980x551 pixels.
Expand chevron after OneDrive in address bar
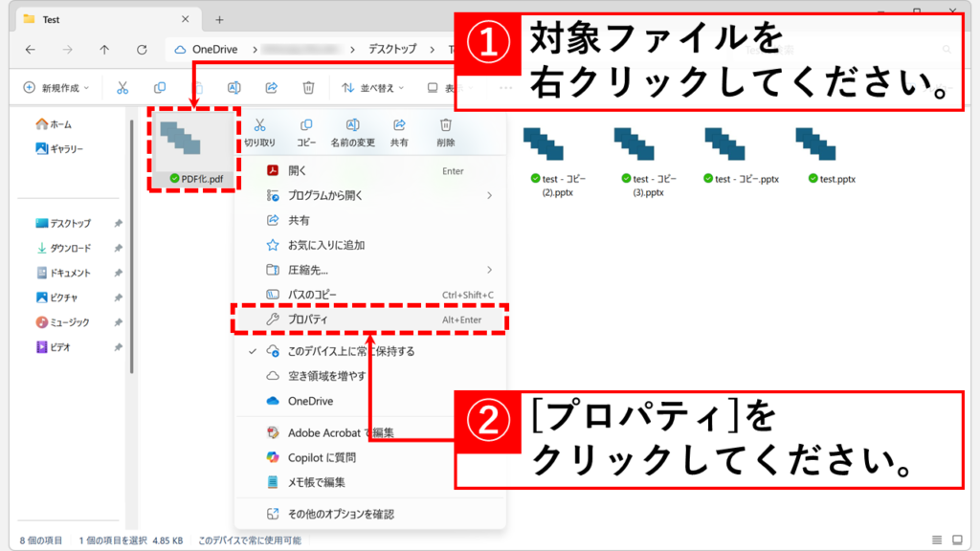pos(255,50)
